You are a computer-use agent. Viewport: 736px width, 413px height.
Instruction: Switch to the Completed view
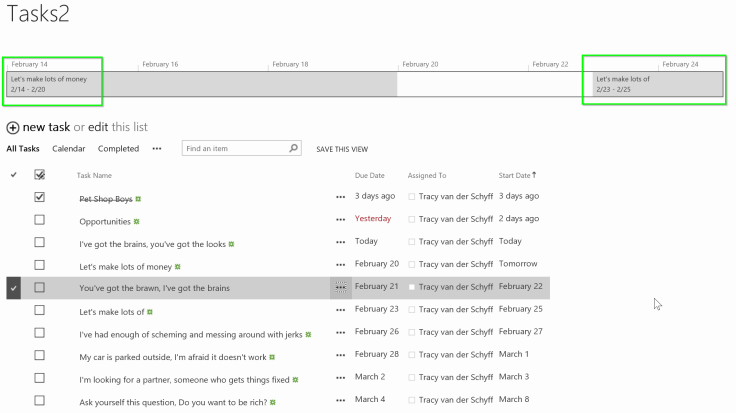pos(118,149)
